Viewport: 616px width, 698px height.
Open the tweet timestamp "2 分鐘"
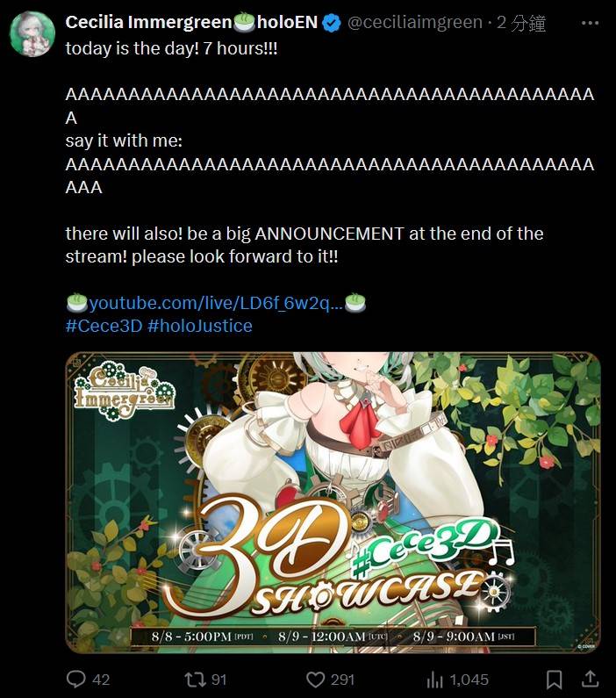pos(521,23)
